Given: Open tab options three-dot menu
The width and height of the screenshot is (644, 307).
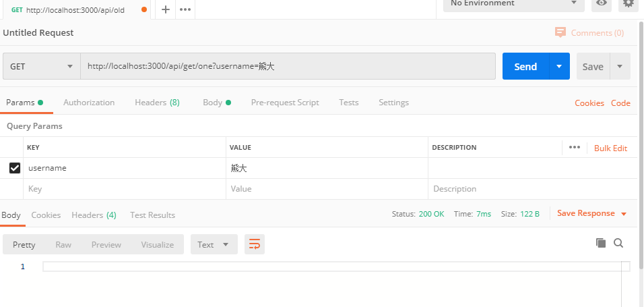Looking at the screenshot, I should click(185, 9).
